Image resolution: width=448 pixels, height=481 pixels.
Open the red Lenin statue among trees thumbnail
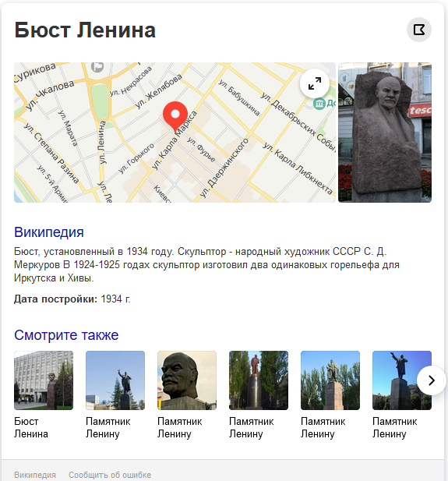[x=259, y=380]
